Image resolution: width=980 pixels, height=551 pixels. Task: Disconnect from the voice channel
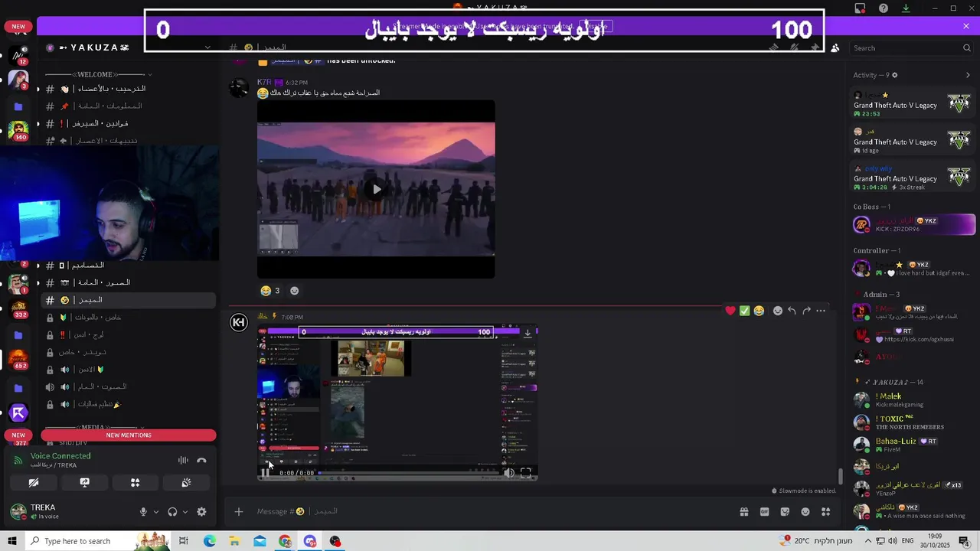tap(201, 461)
